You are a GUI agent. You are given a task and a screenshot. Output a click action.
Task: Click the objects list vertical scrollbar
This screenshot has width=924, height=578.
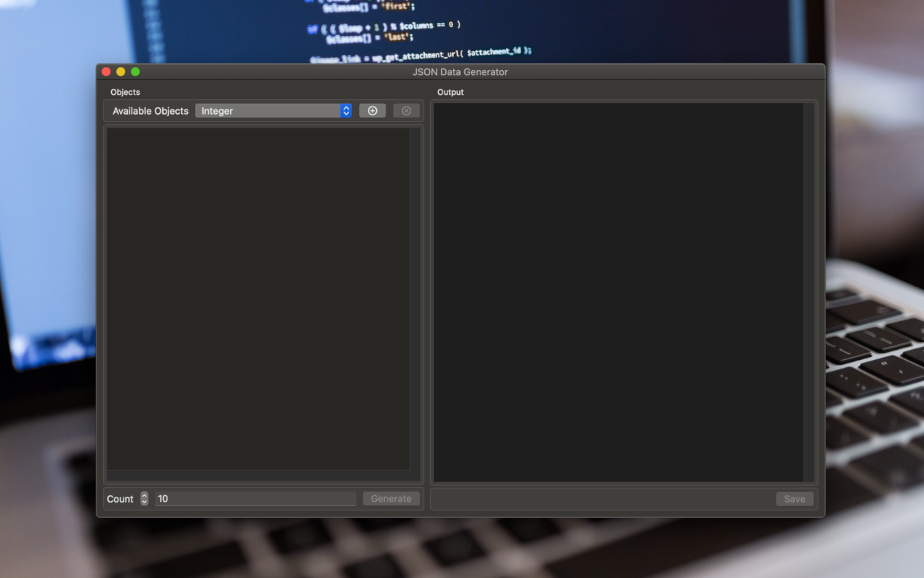(415, 299)
